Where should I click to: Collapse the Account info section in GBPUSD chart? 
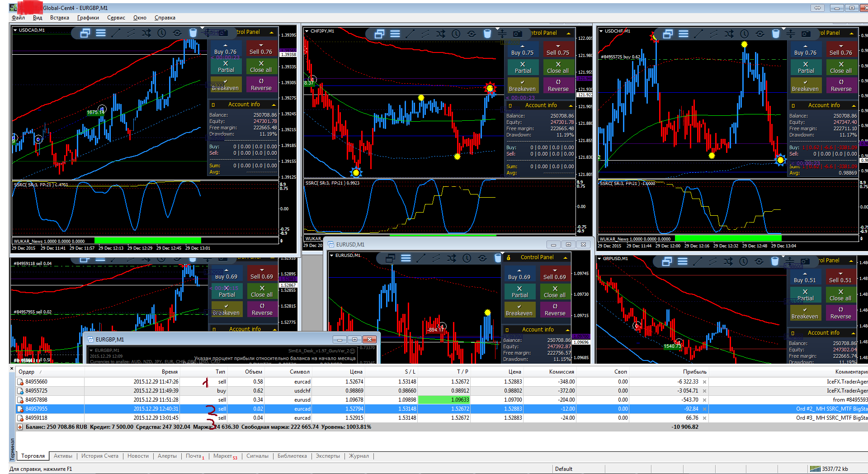[x=854, y=333]
